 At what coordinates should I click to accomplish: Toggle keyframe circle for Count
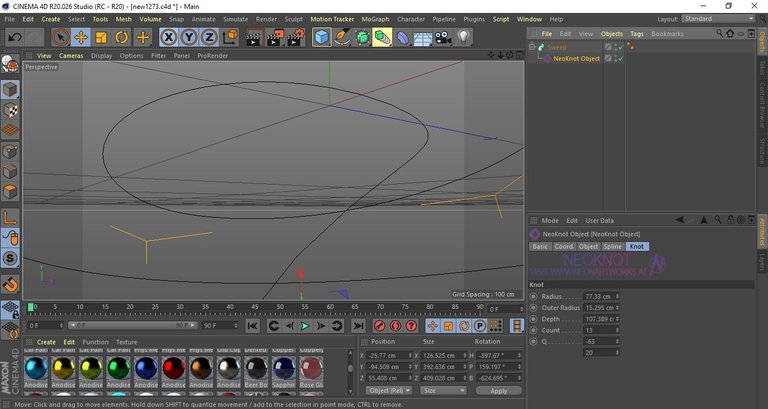[x=533, y=330]
